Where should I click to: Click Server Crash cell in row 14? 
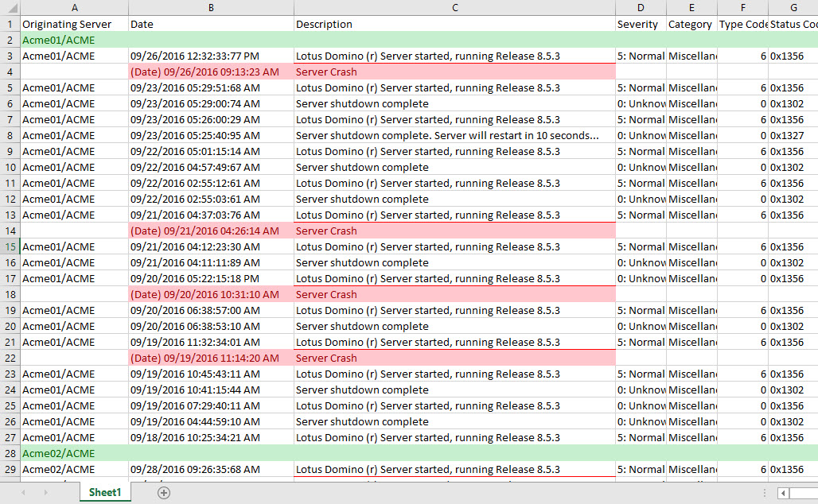[454, 231]
